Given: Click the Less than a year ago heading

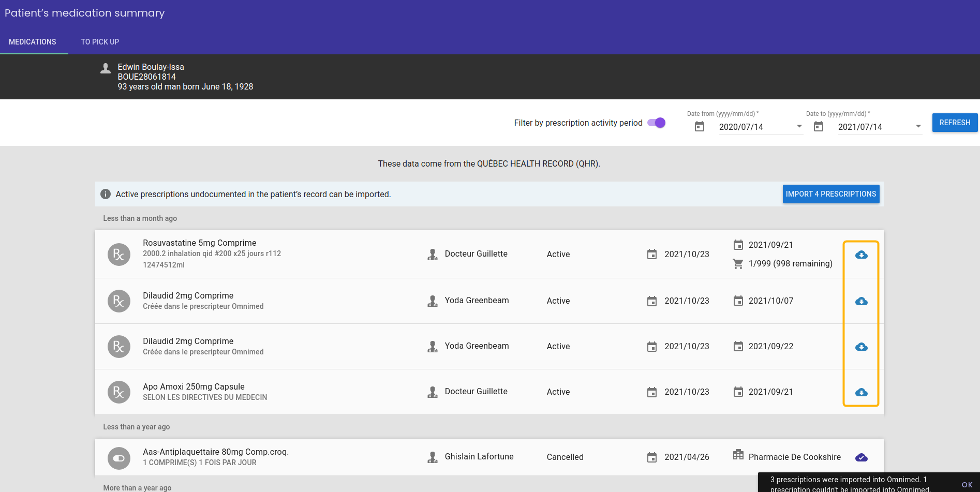Looking at the screenshot, I should tap(137, 427).
